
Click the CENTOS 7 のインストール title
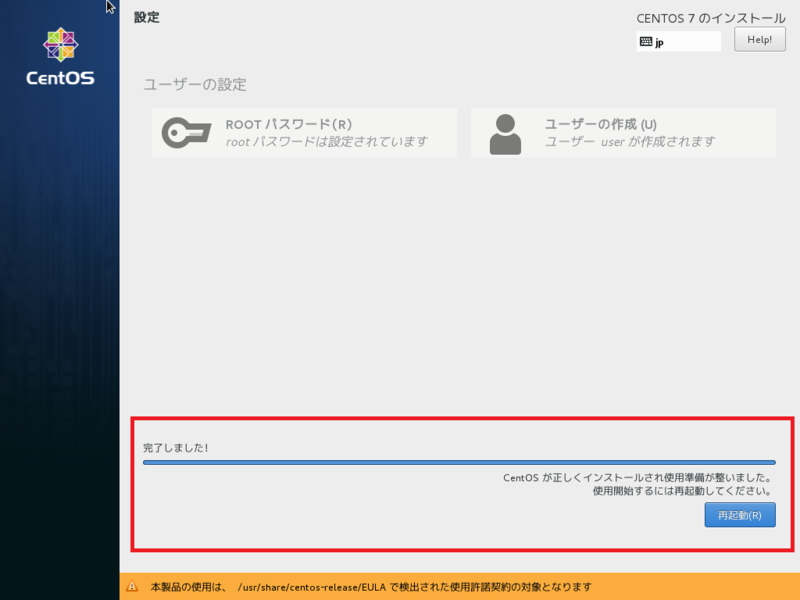(711, 18)
